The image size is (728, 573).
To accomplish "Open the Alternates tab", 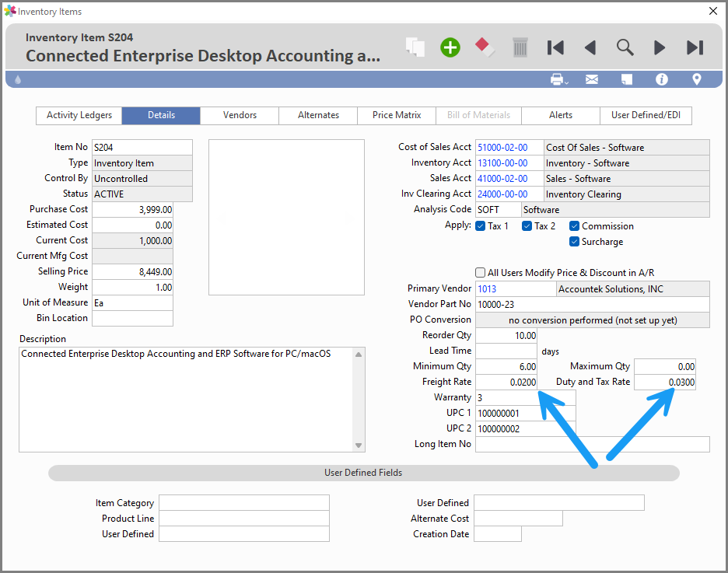I will (318, 116).
